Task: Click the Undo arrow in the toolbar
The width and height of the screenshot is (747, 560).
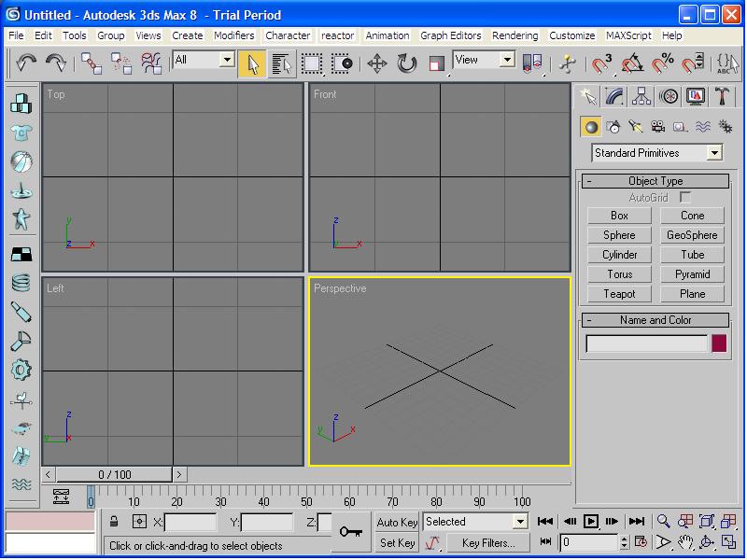Action: [26, 63]
